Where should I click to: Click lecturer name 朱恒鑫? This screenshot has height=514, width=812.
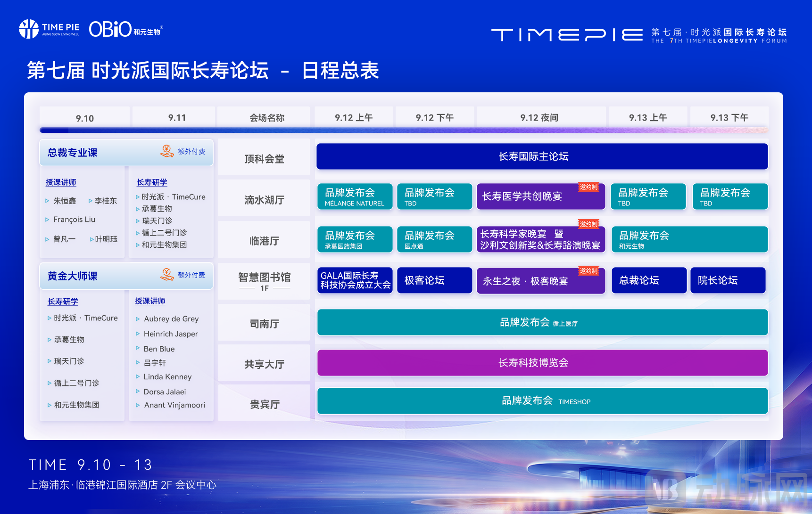[65, 201]
